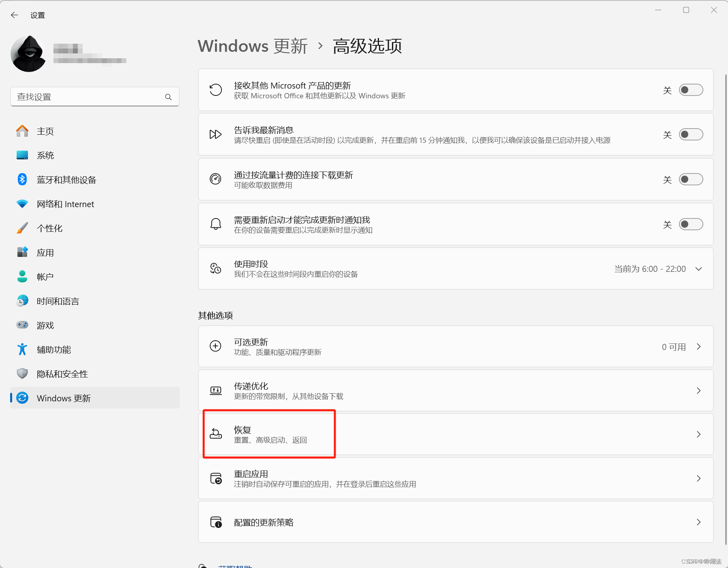728x568 pixels.
Task: Open 网络和 Internet settings
Action: (95, 204)
